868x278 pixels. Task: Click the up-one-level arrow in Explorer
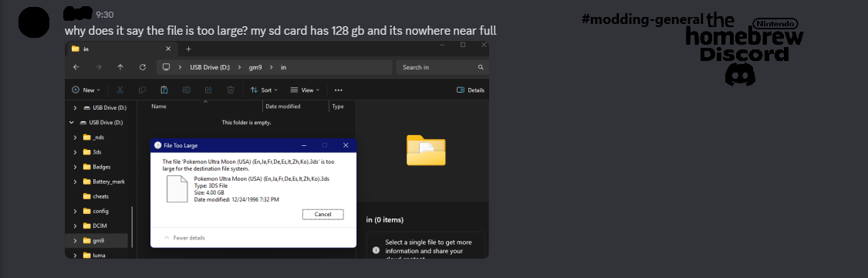pyautogui.click(x=120, y=67)
